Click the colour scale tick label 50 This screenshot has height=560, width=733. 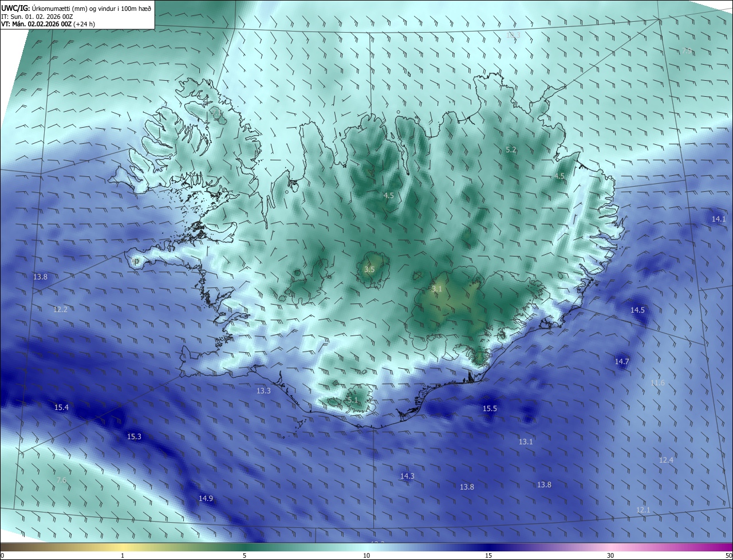point(728,555)
